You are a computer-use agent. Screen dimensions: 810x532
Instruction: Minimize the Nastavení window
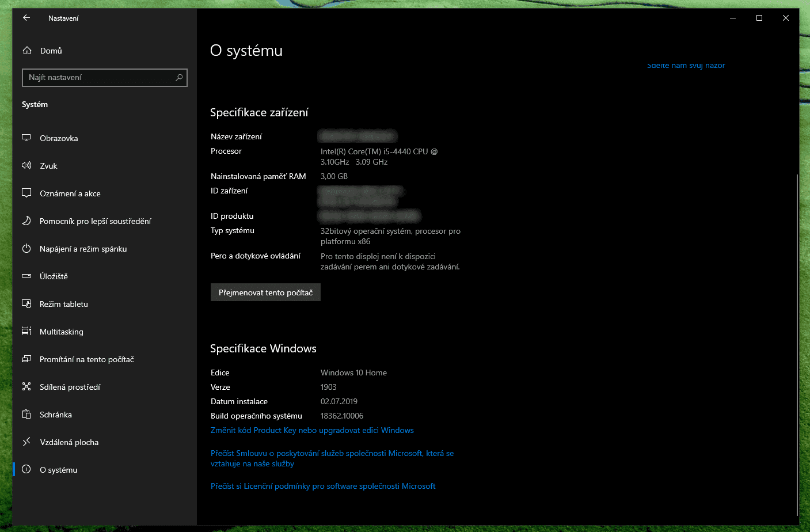733,18
